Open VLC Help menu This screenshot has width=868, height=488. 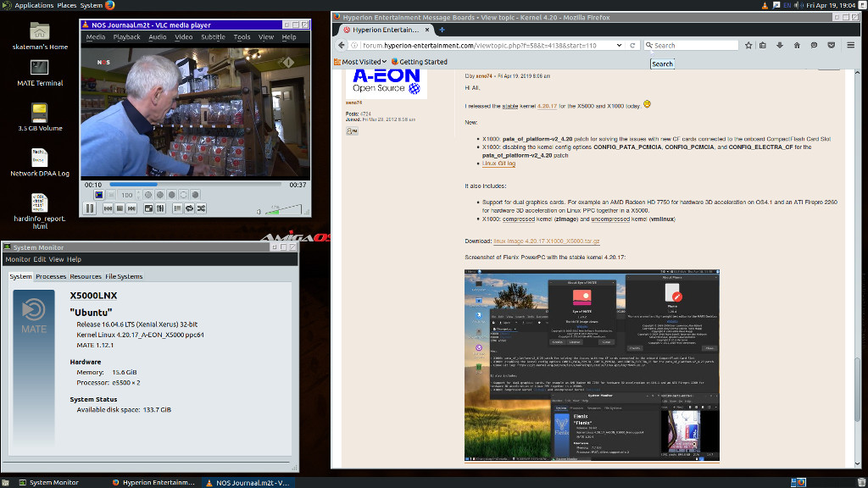tap(289, 37)
